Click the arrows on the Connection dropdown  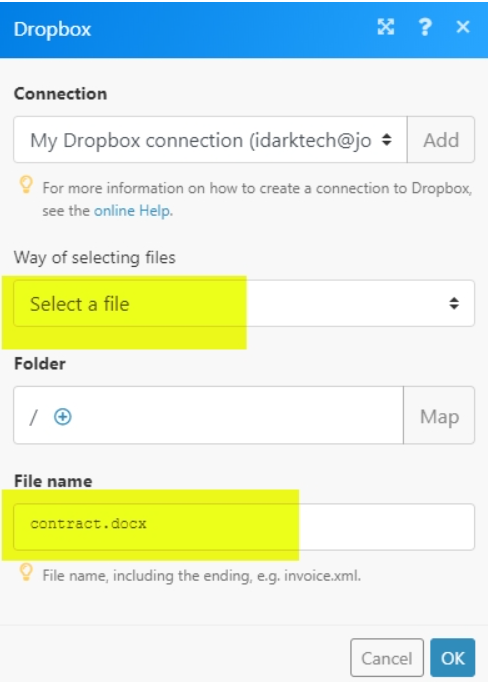click(386, 140)
